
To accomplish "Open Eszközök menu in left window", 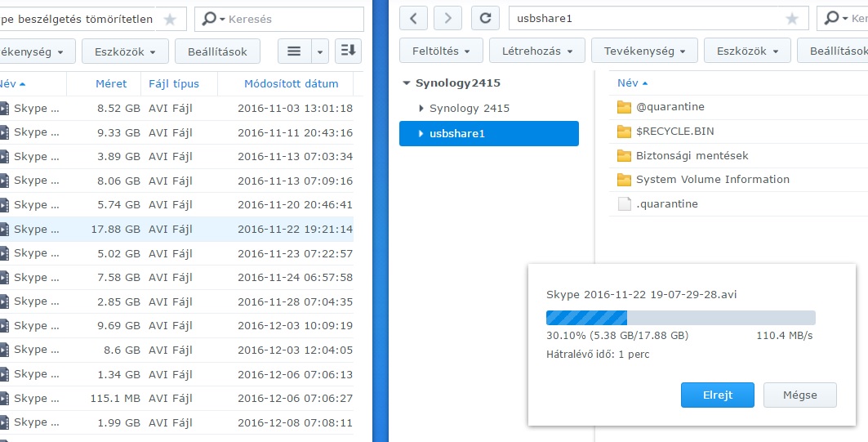I will pyautogui.click(x=125, y=51).
